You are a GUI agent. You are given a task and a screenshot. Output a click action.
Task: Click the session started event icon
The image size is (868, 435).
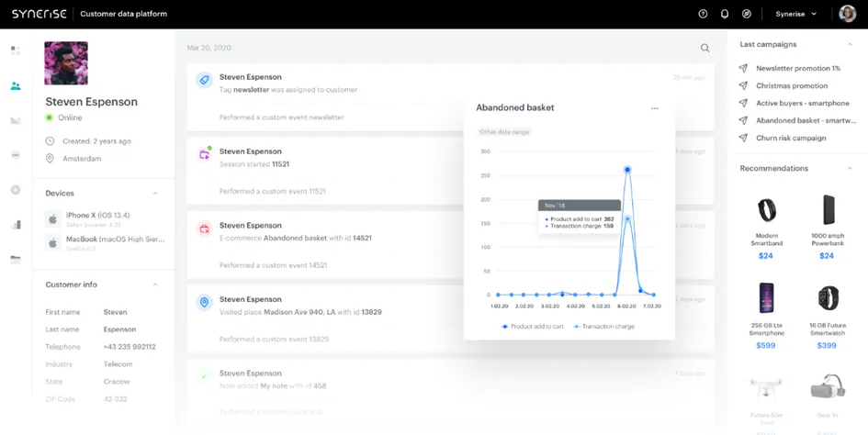click(204, 154)
